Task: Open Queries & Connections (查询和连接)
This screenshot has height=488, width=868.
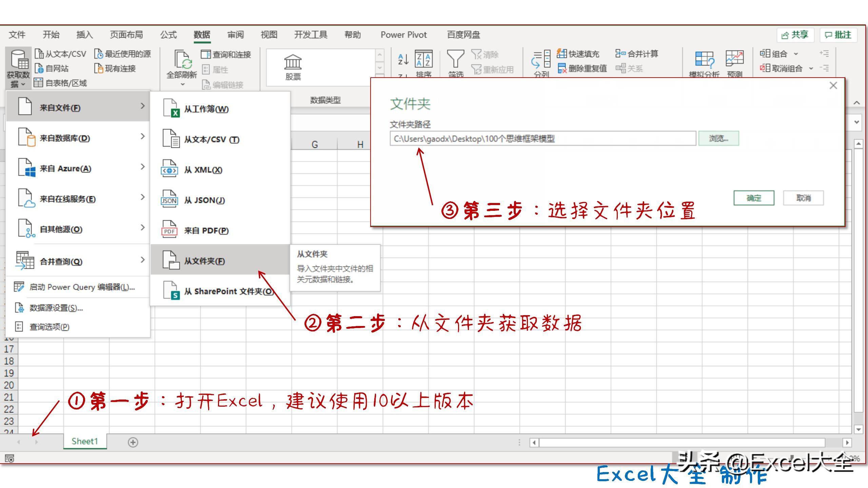Action: click(x=226, y=54)
